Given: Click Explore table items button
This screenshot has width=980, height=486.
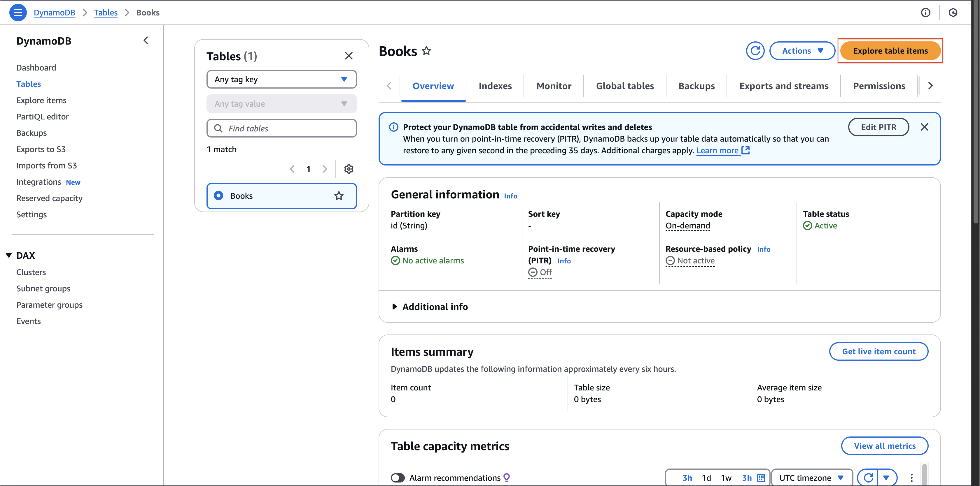Looking at the screenshot, I should (x=890, y=50).
